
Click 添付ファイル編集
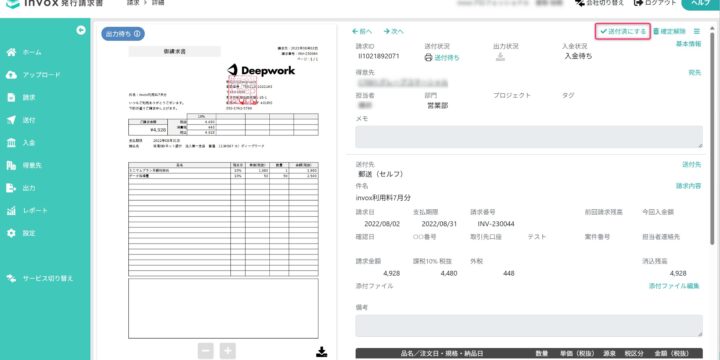(x=674, y=286)
